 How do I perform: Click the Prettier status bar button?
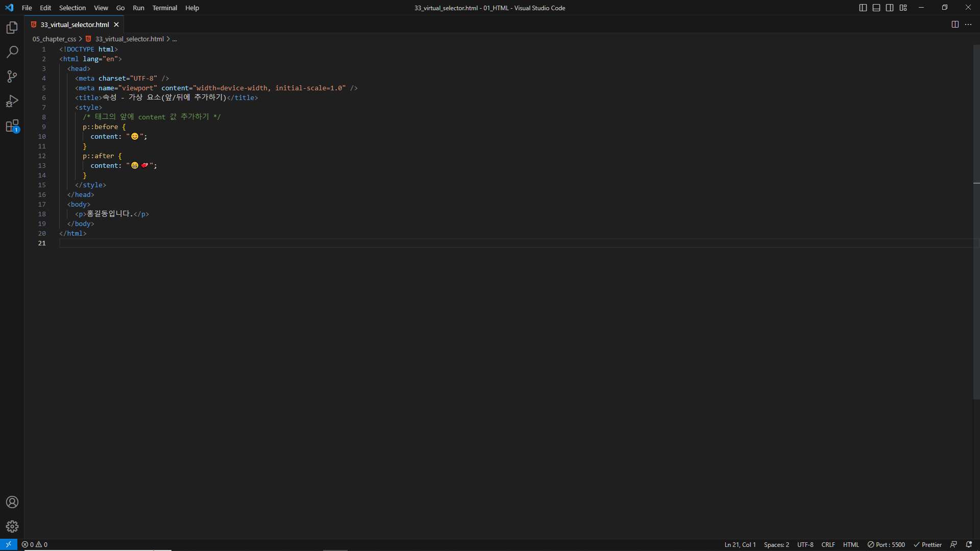click(927, 544)
